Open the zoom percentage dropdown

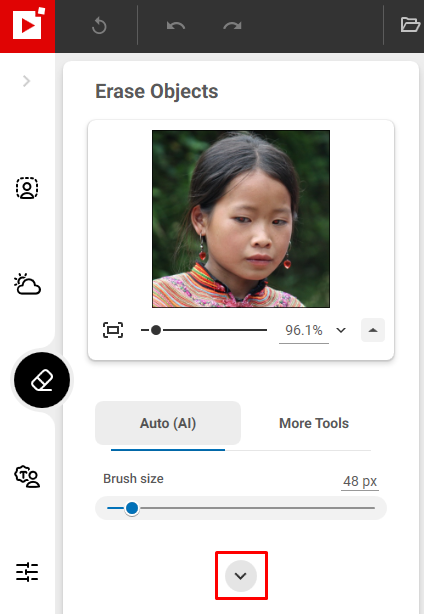tap(341, 330)
